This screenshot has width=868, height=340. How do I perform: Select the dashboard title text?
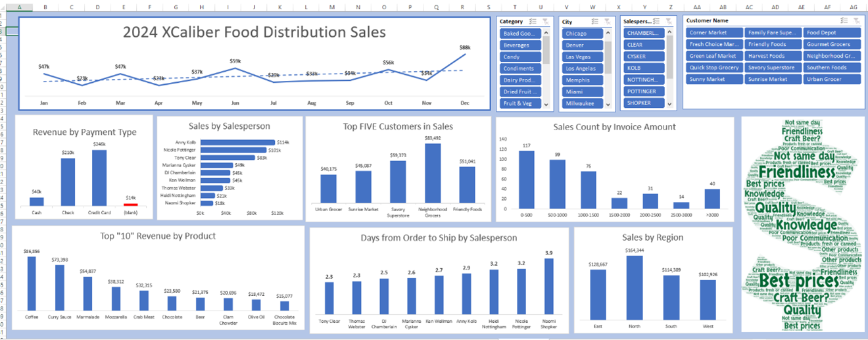(x=254, y=32)
